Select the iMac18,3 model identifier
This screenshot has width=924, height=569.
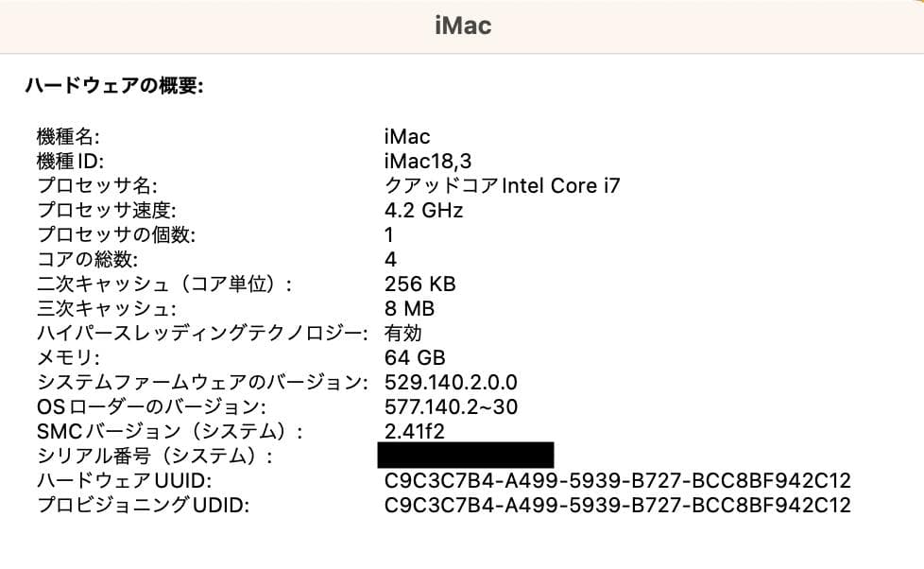point(425,161)
